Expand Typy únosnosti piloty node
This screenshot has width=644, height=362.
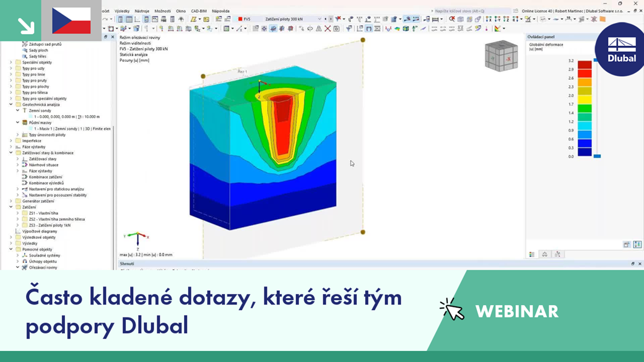pyautogui.click(x=18, y=135)
